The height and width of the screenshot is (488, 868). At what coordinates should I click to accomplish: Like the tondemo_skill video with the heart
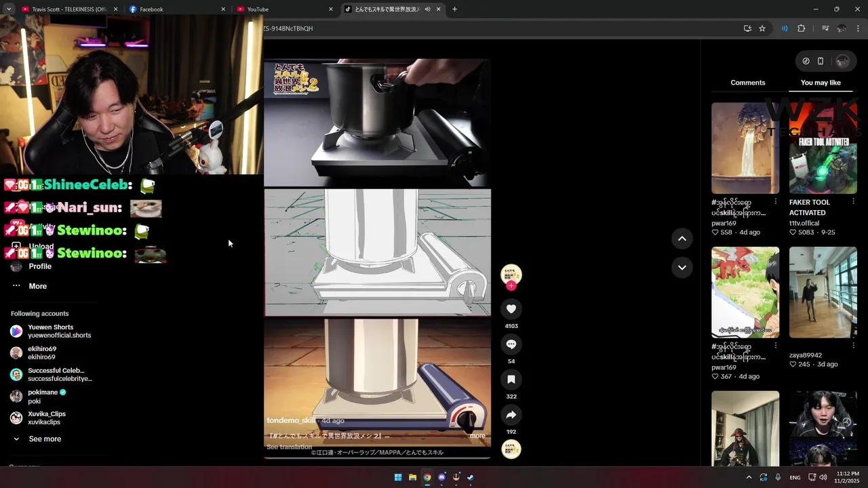(x=511, y=309)
